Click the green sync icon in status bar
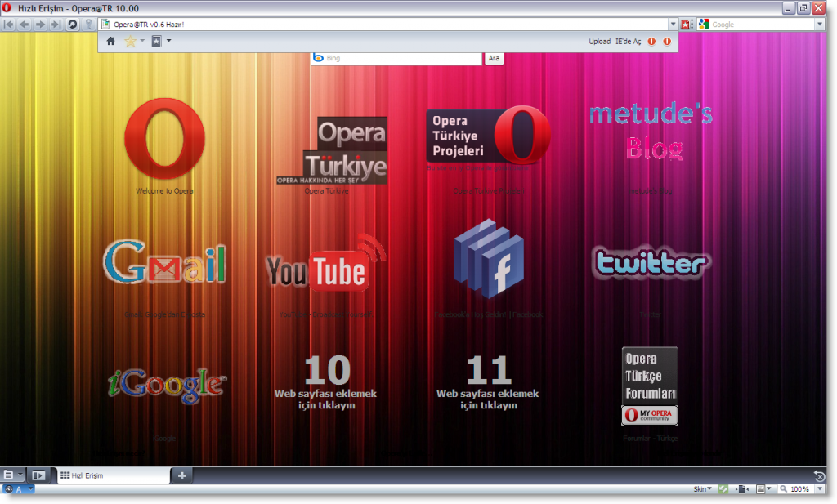837x504 pixels. (723, 489)
